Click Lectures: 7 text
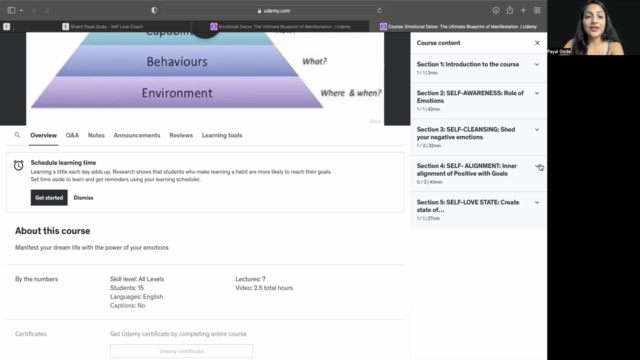This screenshot has width=640, height=360. coord(250,279)
